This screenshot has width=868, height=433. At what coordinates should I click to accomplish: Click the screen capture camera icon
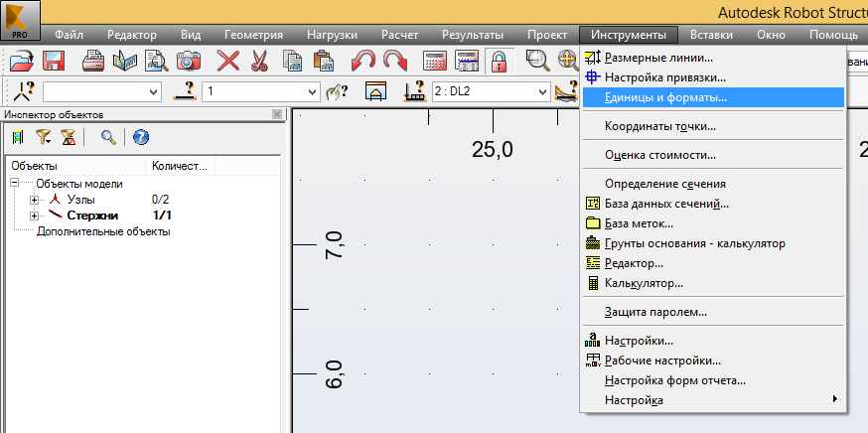pyautogui.click(x=189, y=62)
